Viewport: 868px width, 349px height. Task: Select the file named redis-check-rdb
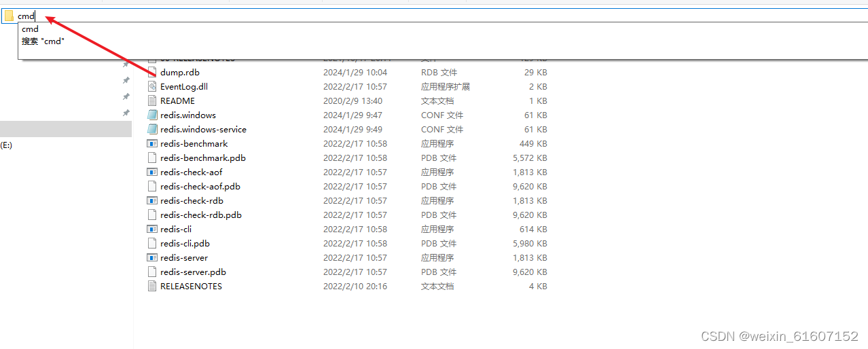pos(192,200)
